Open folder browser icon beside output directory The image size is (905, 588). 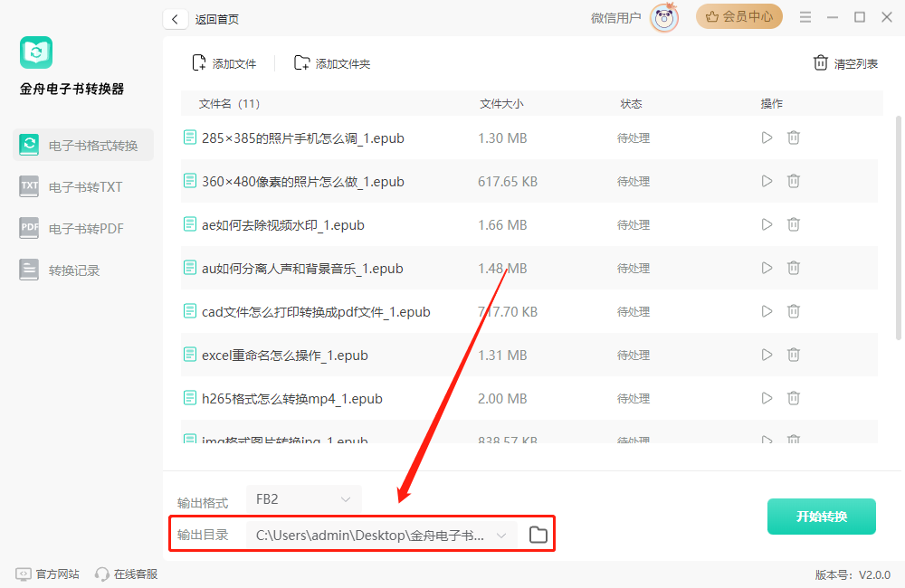(x=538, y=535)
